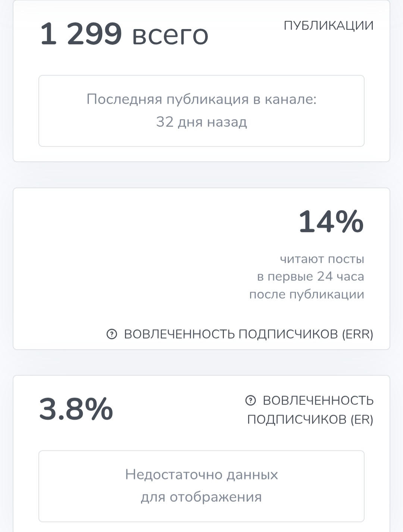Viewport: 403px width, 532px height.
Task: Click the "в первые 24 часа" text
Action: point(310,276)
